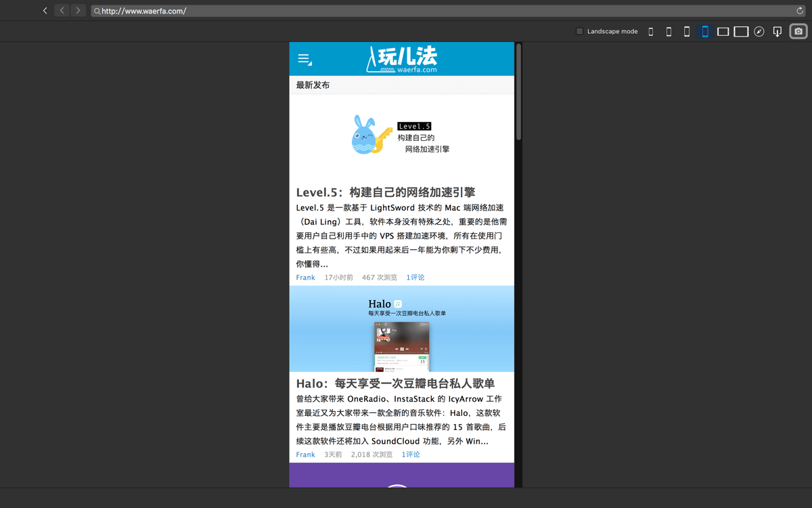This screenshot has height=508, width=812.
Task: Click the 2,018 次浏览 view count
Action: tap(371, 455)
